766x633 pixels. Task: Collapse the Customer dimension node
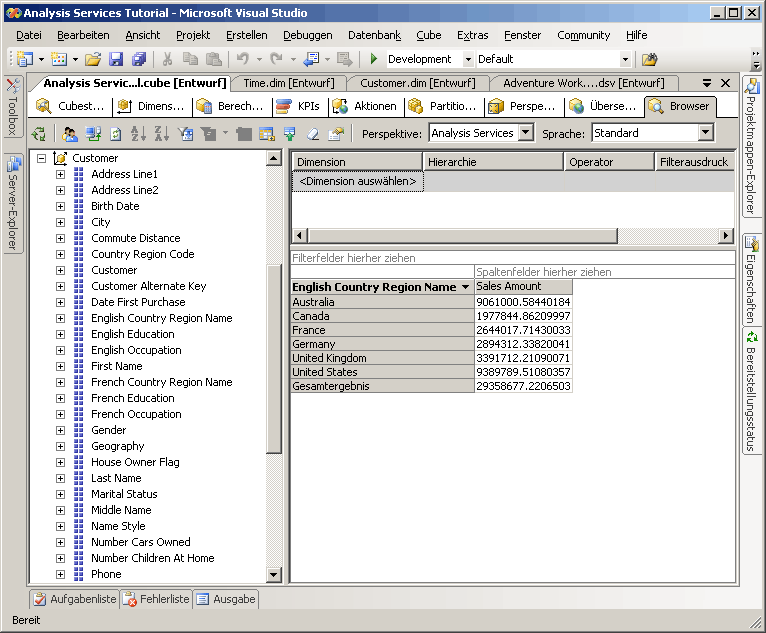click(x=41, y=158)
